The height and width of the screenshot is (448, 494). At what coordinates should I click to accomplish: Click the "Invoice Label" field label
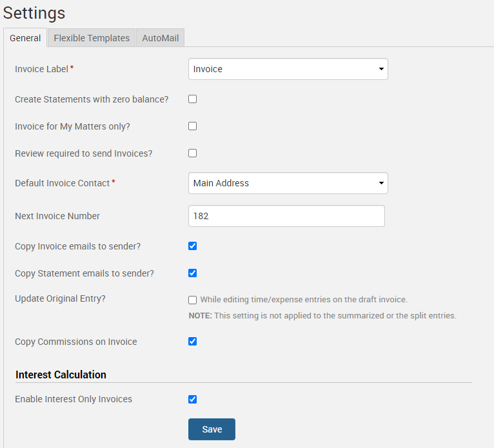click(41, 69)
